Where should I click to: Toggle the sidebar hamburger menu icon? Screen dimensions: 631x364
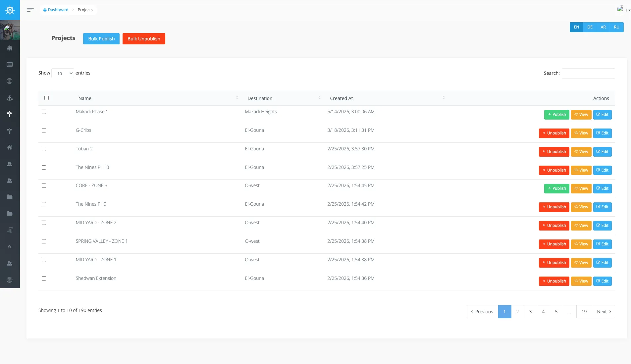pos(30,10)
